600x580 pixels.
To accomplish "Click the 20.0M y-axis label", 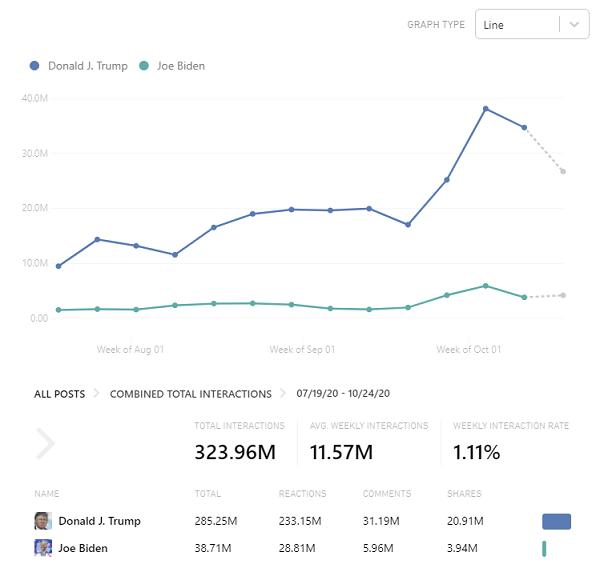I will [x=35, y=208].
